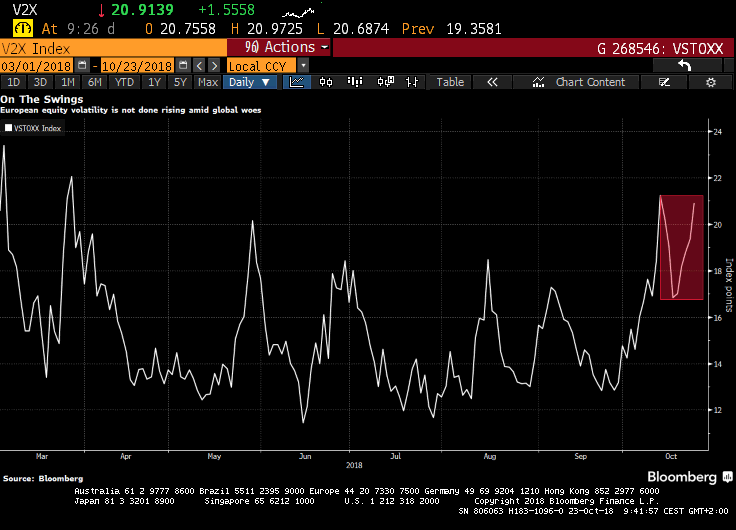Click the Prev close 19.3581

click(474, 29)
